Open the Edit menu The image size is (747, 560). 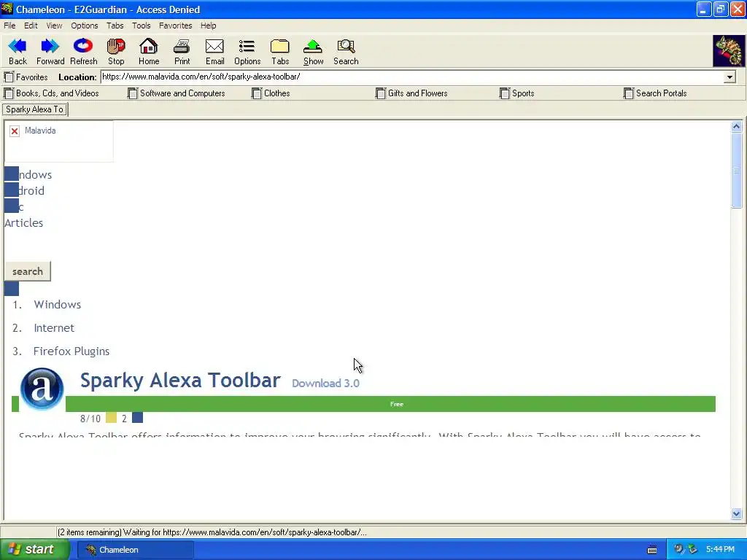click(31, 26)
